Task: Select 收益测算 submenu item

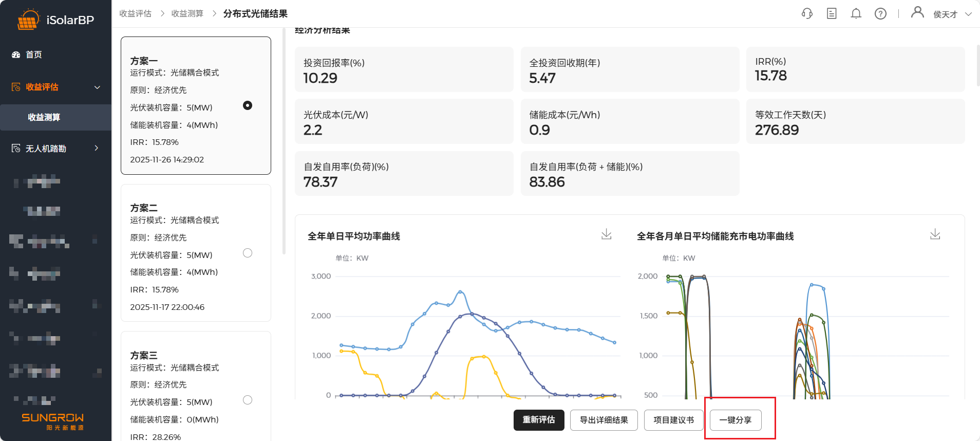Action: click(44, 117)
